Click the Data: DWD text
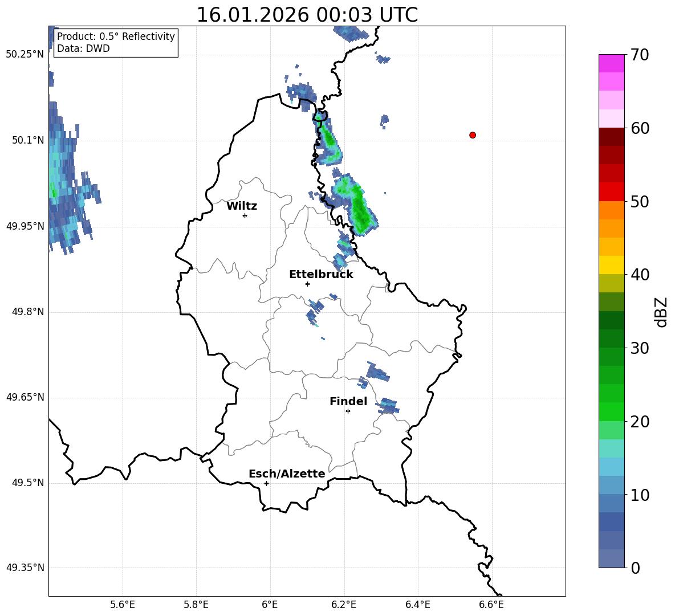675x616 pixels. (x=83, y=48)
